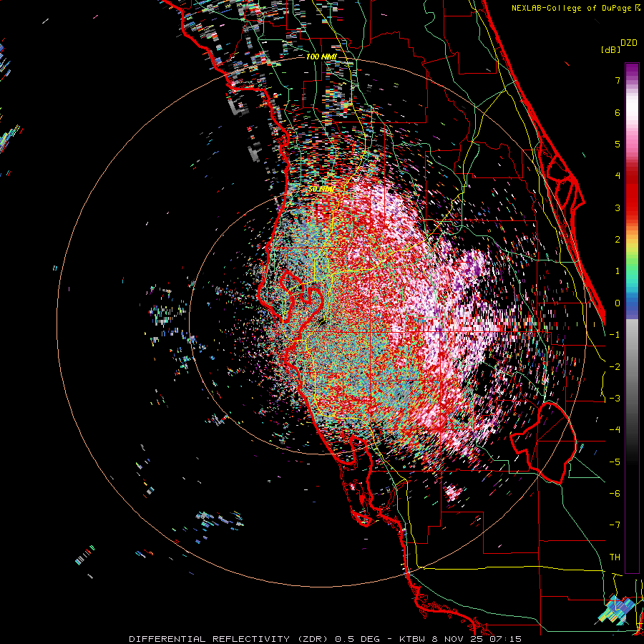
Task: Click the 1 dB tick on the scale
Action: [618, 271]
